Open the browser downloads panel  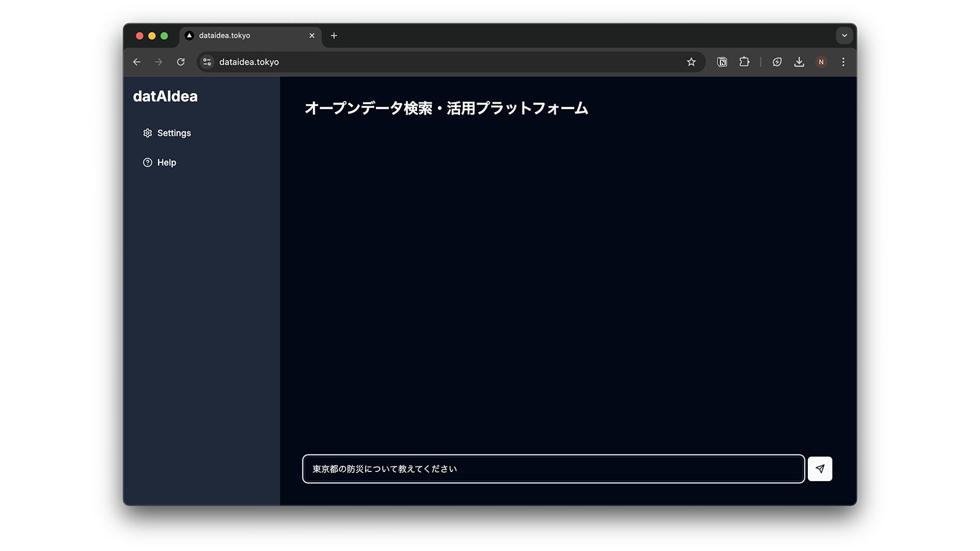[x=799, y=62]
